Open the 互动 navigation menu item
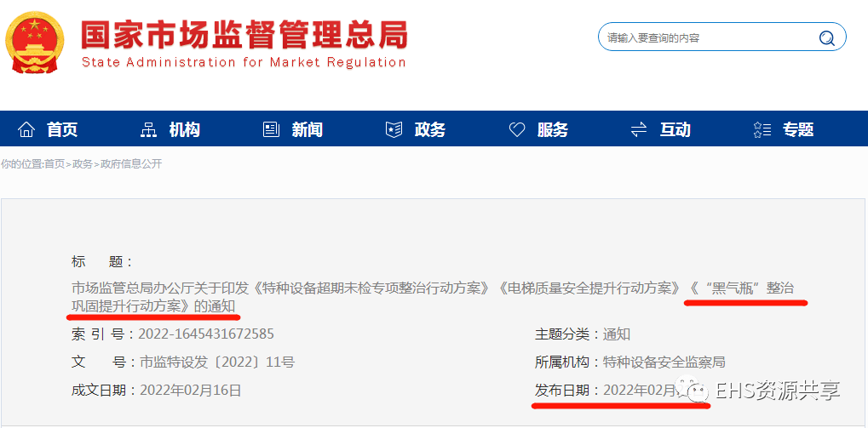The width and height of the screenshot is (868, 428). (675, 130)
